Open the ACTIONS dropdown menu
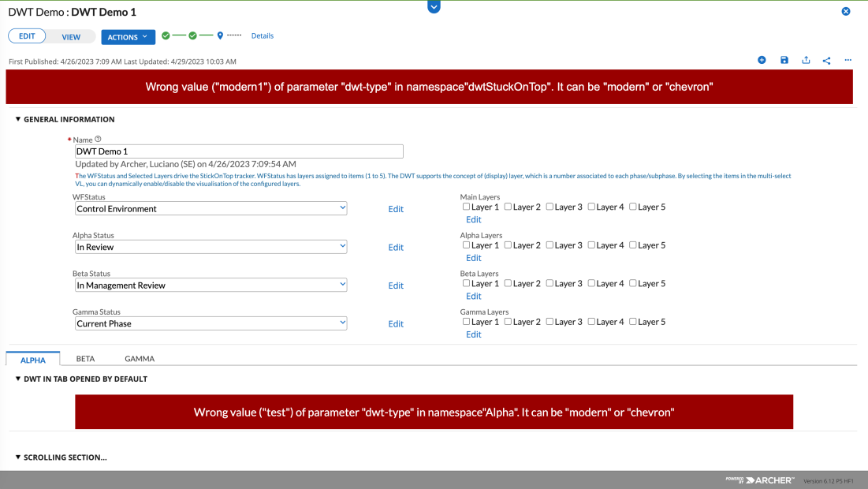Viewport: 868px width, 489px height. [x=128, y=36]
